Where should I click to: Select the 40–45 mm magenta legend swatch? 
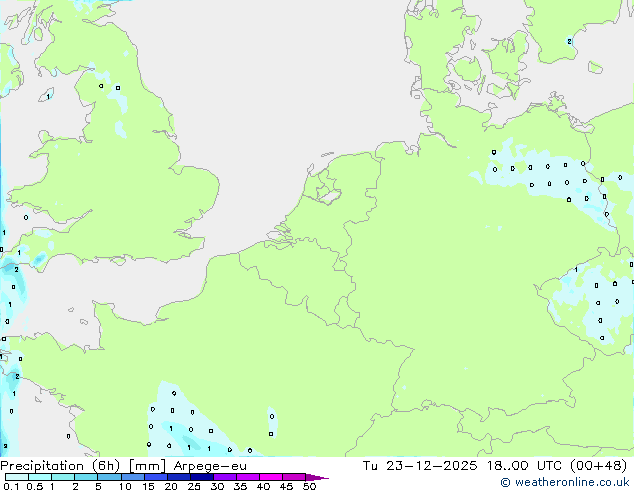[x=271, y=477]
